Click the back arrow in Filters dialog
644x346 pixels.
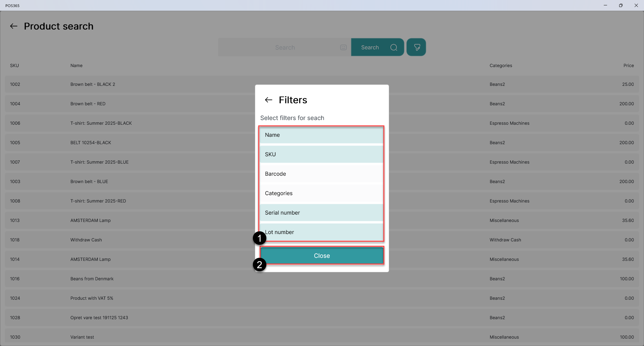coord(268,100)
